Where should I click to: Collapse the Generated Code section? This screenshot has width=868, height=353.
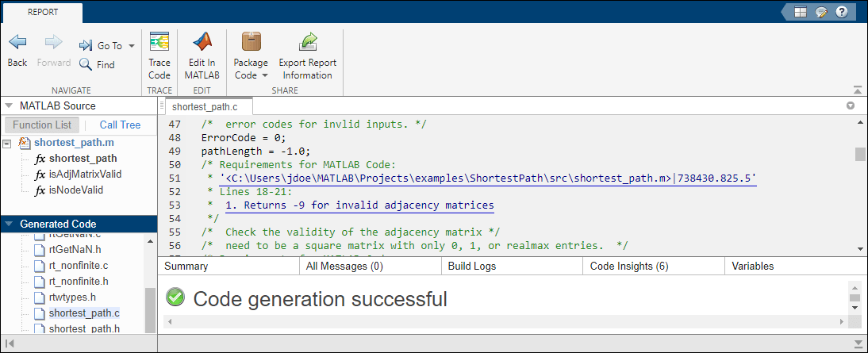pos(8,224)
